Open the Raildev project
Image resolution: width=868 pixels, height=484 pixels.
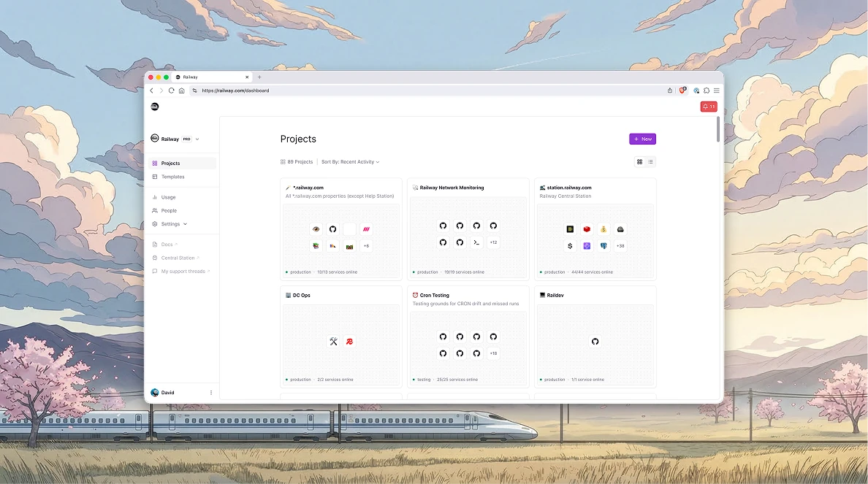(555, 296)
